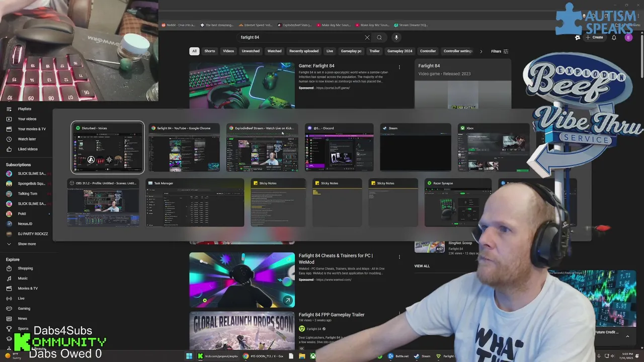Select the Watched filter chip
Viewport: 644px width, 362px height.
point(274,51)
